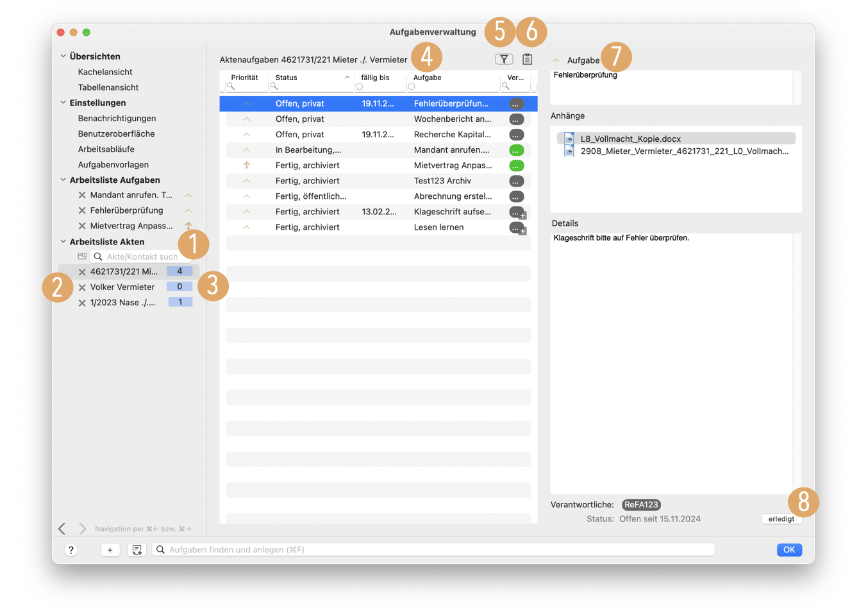Open responsible badge of Lesen lernen row
Screen dimensions: 868x612
coord(517,228)
